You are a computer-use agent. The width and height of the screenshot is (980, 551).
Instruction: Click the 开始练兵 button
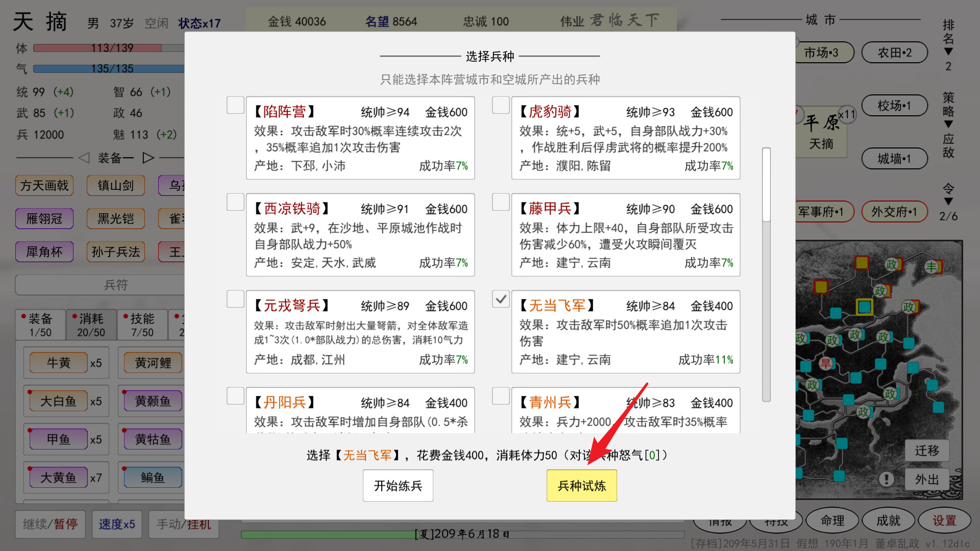pyautogui.click(x=398, y=486)
